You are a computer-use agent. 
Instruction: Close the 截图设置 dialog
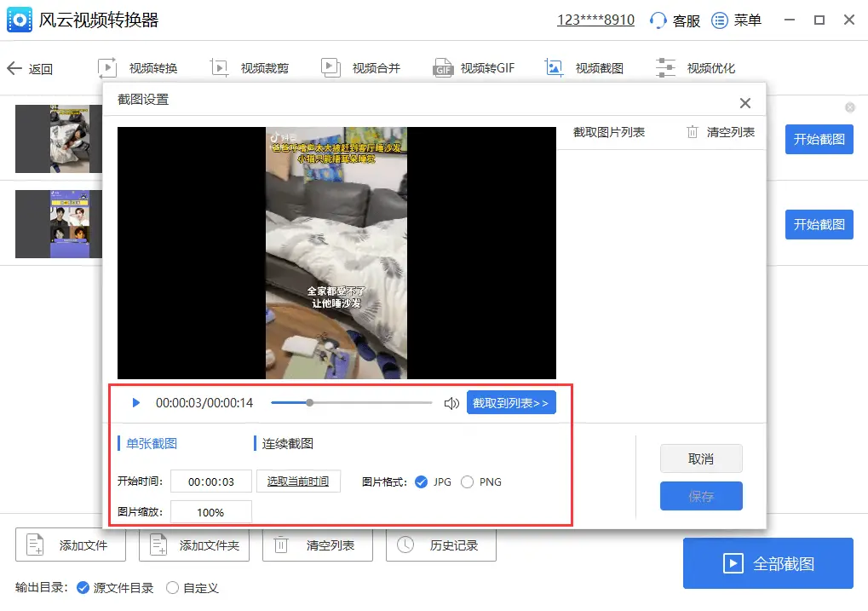point(745,103)
